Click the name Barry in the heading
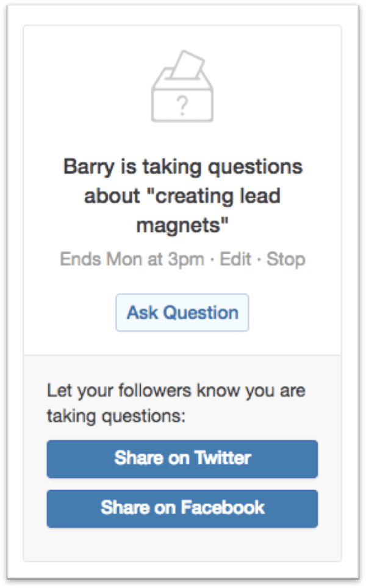366x588 pixels. pyautogui.click(x=88, y=167)
